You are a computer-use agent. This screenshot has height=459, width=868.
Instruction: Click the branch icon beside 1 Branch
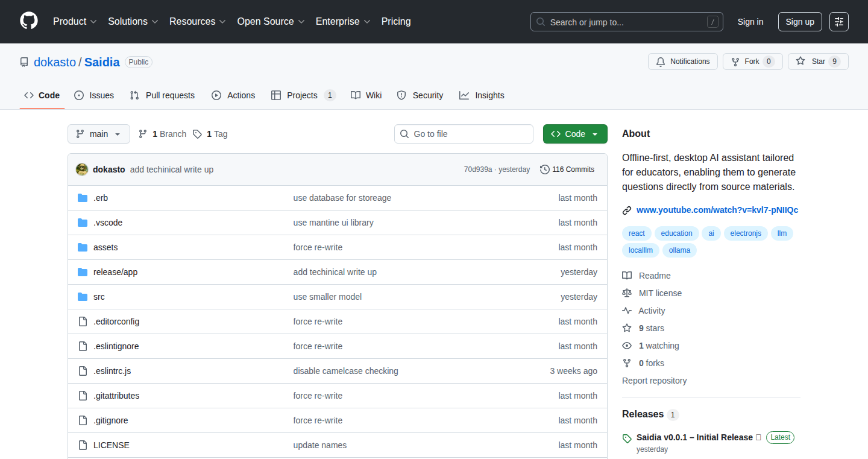pyautogui.click(x=143, y=134)
